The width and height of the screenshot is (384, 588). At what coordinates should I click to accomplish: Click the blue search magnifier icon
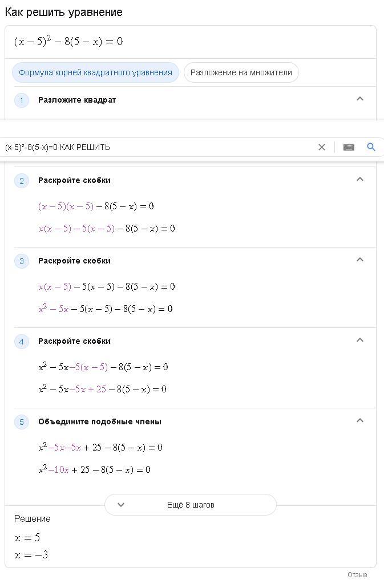371,147
